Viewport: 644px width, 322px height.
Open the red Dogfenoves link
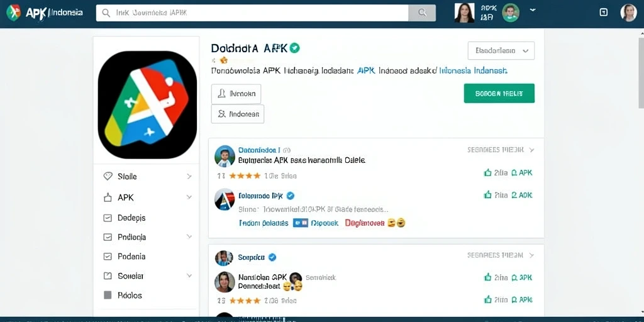pos(365,223)
